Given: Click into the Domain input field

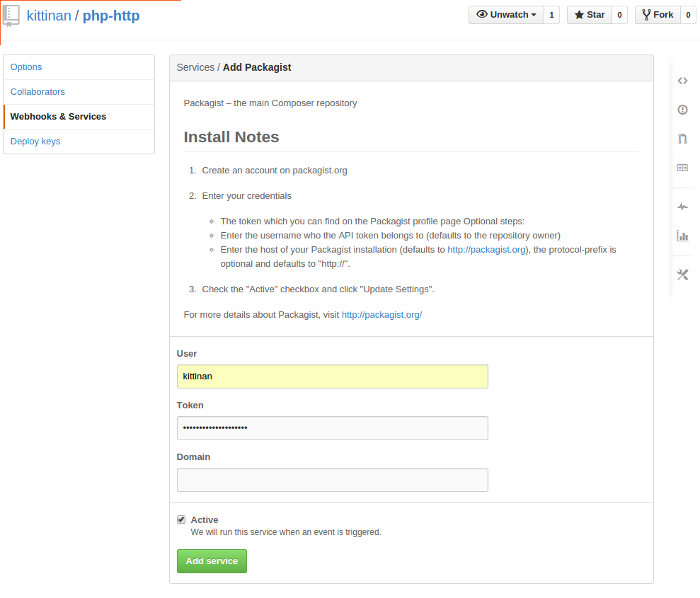Looking at the screenshot, I should (332, 480).
